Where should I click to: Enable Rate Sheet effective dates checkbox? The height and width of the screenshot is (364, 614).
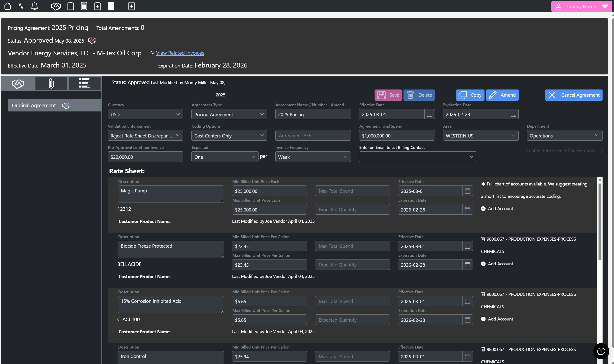[x=600, y=150]
